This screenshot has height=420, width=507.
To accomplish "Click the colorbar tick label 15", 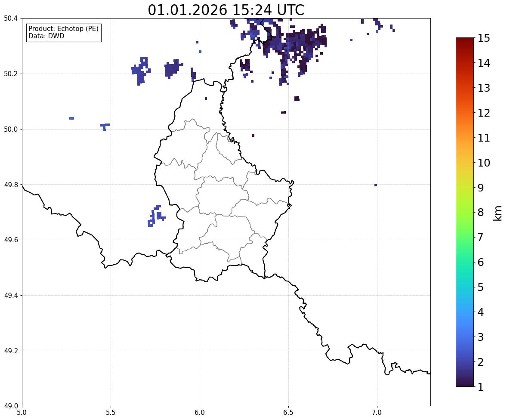I will coord(484,38).
